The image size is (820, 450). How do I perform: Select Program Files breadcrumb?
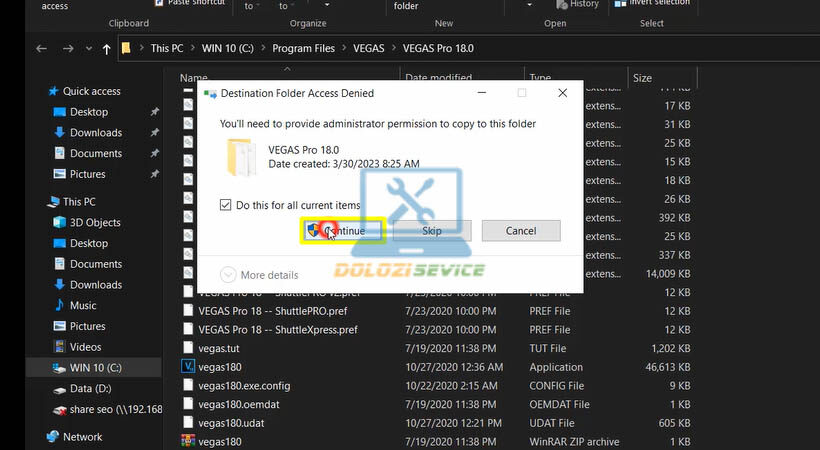(303, 48)
